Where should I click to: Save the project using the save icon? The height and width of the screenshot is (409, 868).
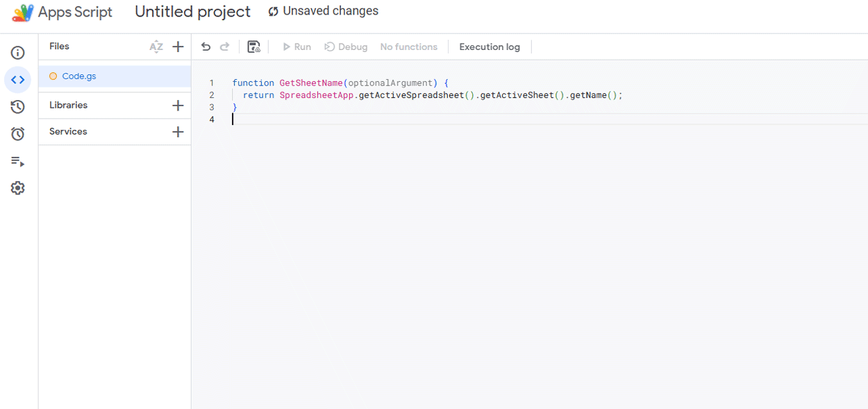click(x=253, y=46)
